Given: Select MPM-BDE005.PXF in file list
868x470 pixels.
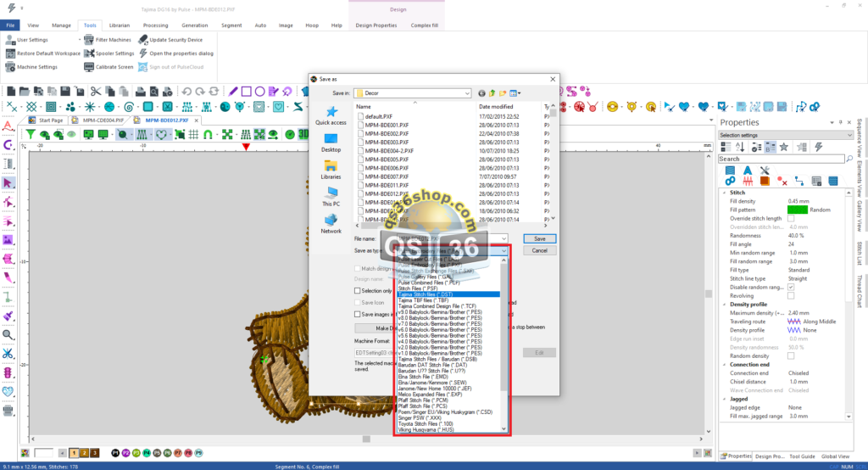Looking at the screenshot, I should (x=387, y=159).
